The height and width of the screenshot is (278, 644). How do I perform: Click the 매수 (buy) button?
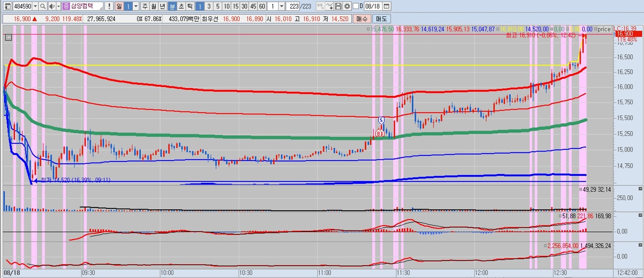click(x=362, y=19)
